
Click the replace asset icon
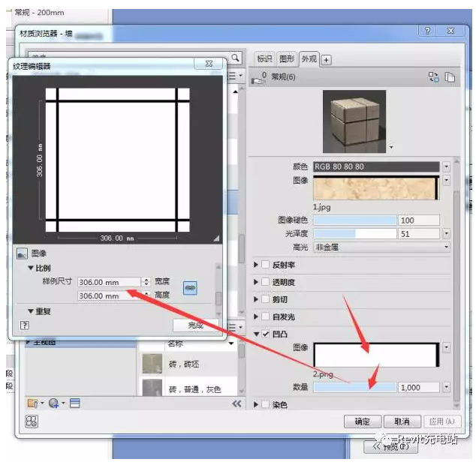[433, 77]
